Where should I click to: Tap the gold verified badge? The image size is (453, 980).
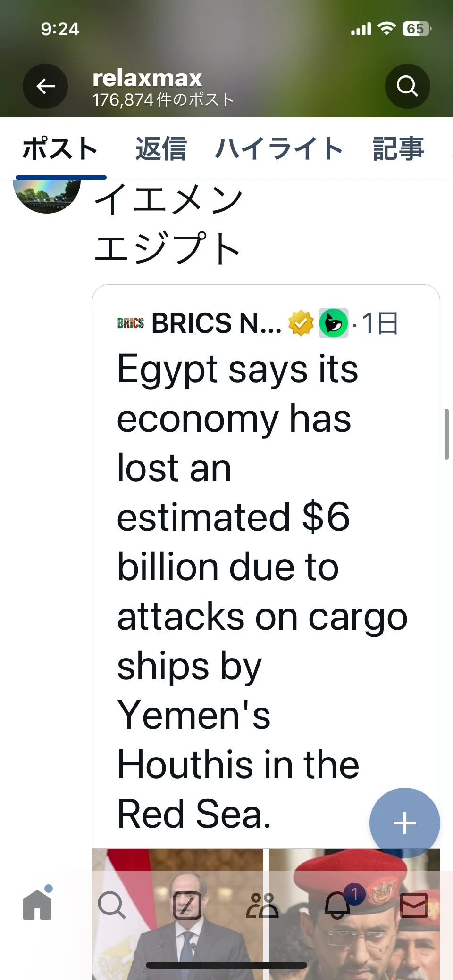coord(301,323)
